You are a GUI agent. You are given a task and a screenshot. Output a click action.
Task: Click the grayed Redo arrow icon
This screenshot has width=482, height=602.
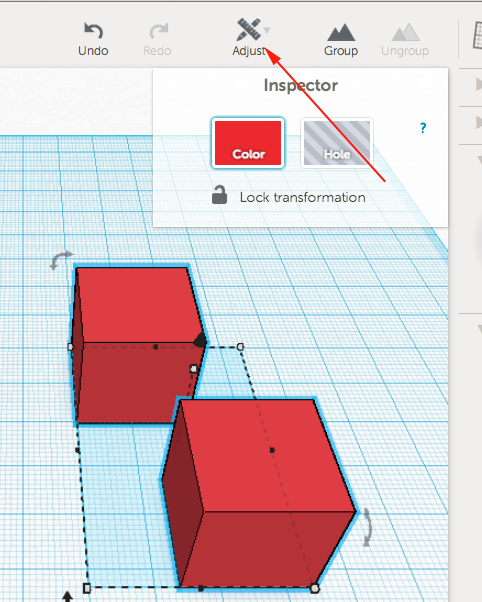tap(158, 31)
